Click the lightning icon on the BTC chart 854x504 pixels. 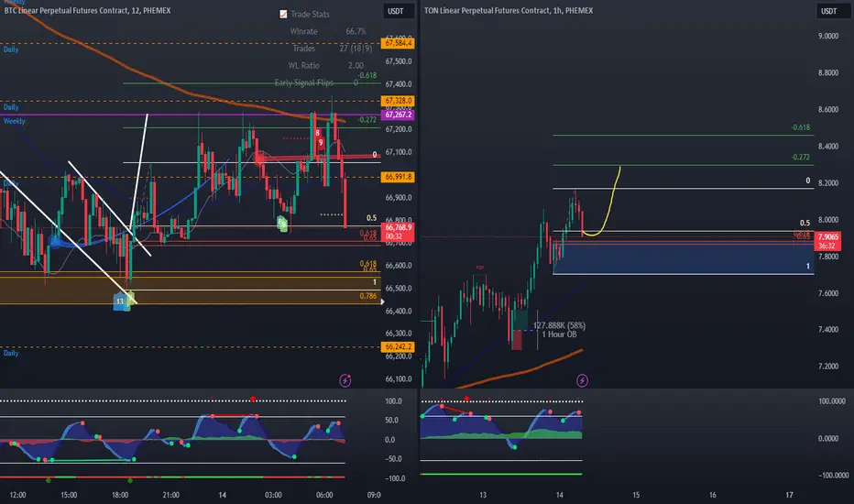point(345,380)
